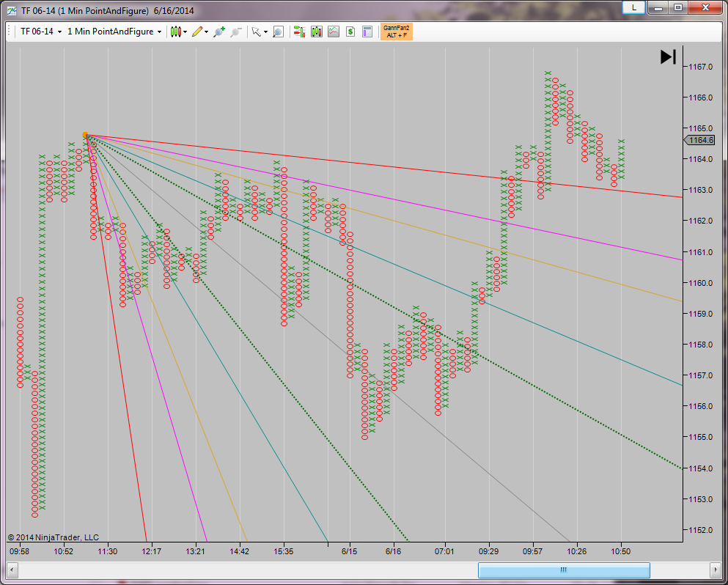Screen dimensions: 728x585
Task: Close the chart window
Action: (x=705, y=7)
